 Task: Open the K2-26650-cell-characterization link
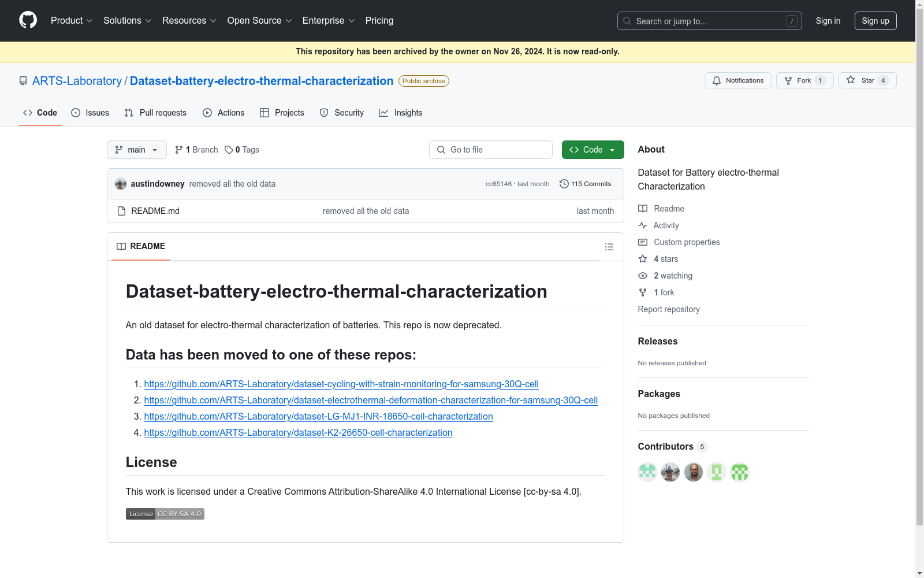299,432
